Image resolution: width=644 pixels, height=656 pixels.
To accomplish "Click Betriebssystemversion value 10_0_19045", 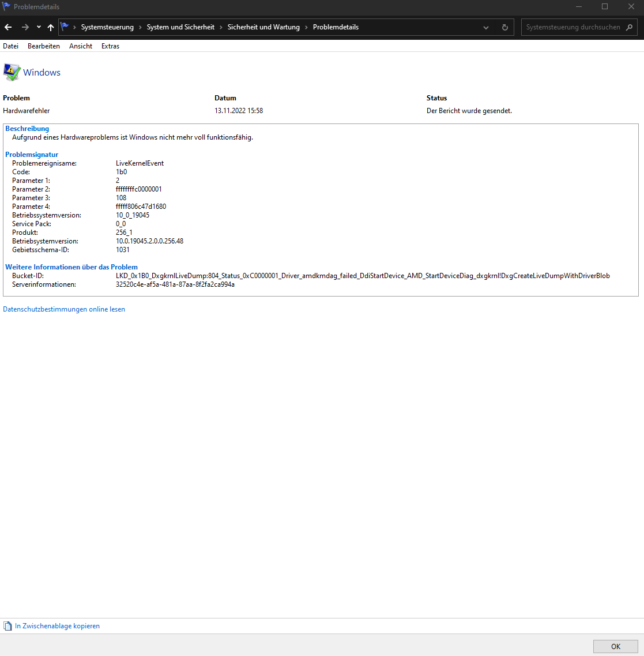I will 133,215.
